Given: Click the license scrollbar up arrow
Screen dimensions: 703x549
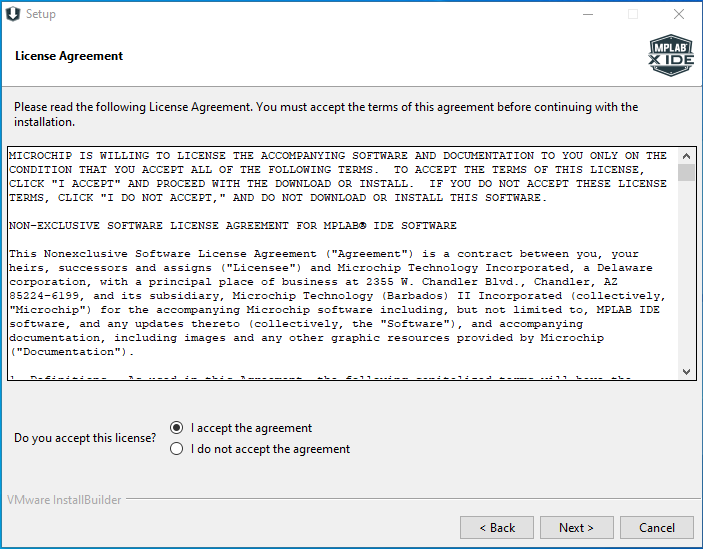Looking at the screenshot, I should [x=686, y=156].
